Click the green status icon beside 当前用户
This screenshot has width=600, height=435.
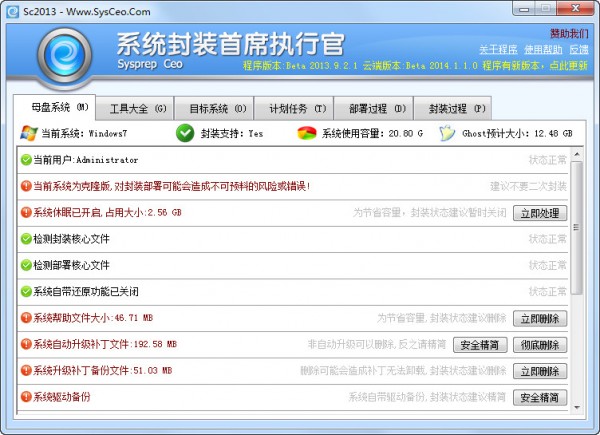click(x=25, y=160)
